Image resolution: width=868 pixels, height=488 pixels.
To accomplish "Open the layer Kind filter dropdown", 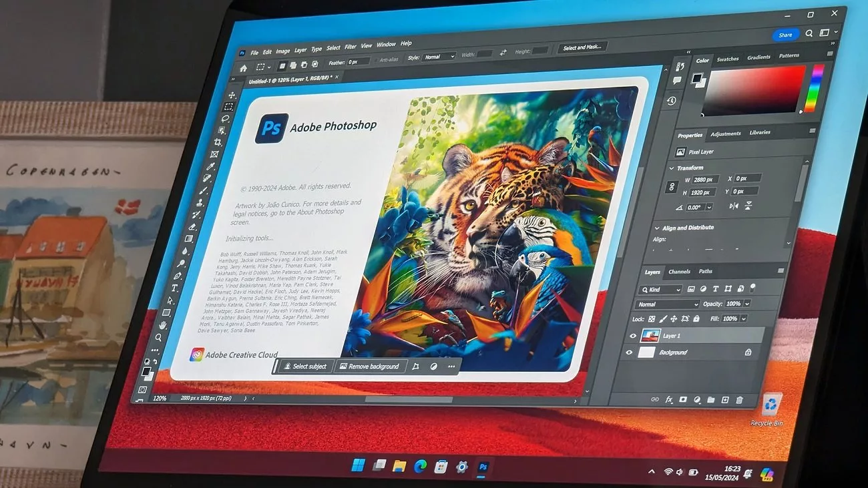I will [662, 290].
